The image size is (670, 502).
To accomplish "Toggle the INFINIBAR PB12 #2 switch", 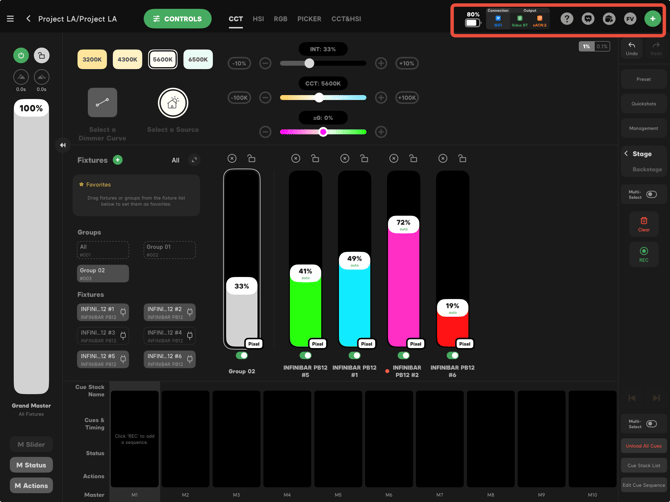I will 403,355.
